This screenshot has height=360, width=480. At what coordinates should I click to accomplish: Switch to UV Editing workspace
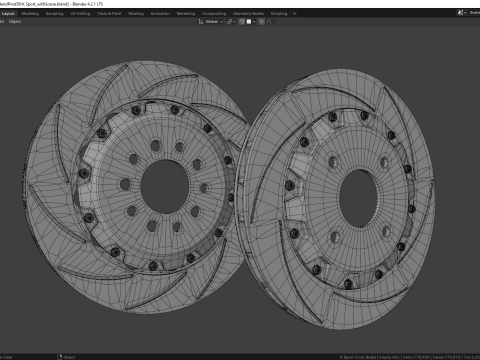click(x=80, y=14)
